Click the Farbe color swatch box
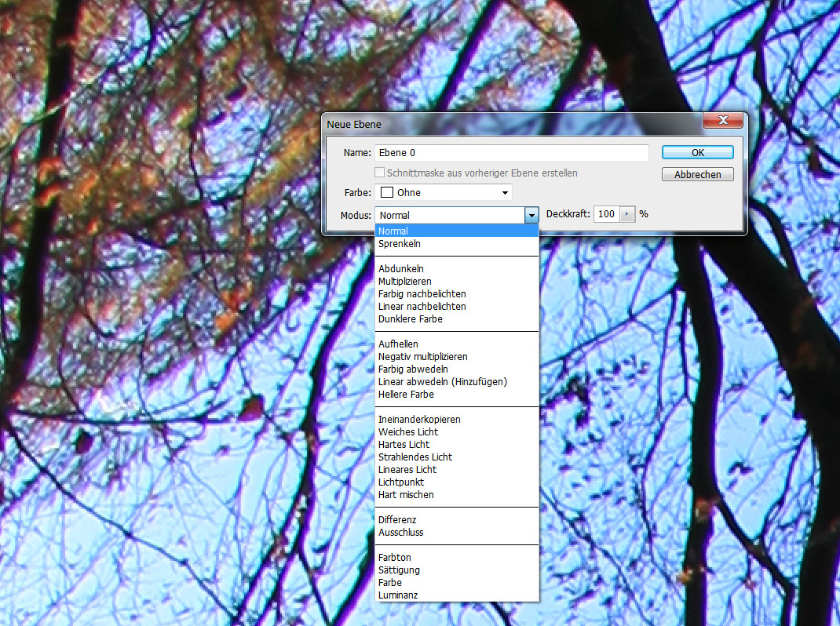 point(387,192)
